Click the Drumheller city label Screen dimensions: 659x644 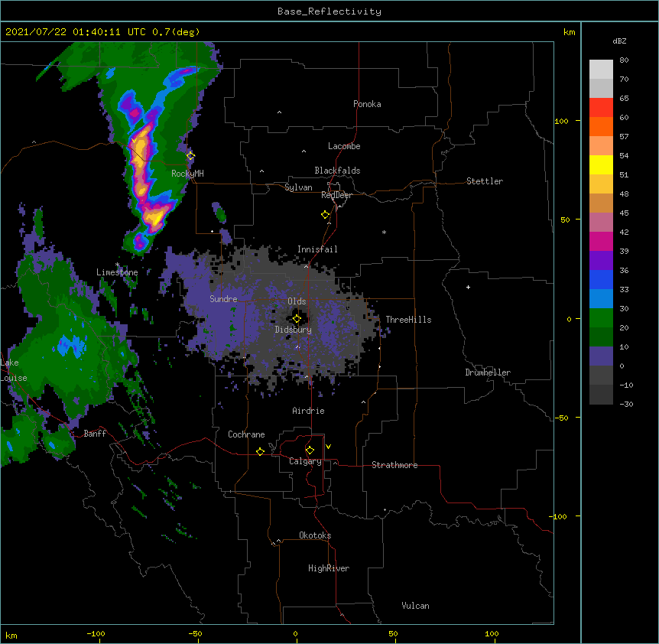point(488,372)
